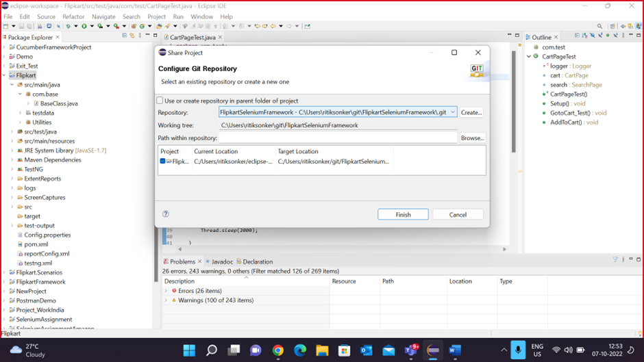Select the CartPageTest.java editor tab
This screenshot has width=644, height=362.
193,38
